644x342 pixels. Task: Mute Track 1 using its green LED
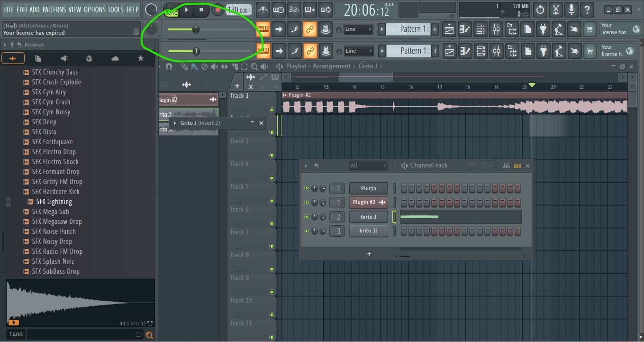coord(272,110)
